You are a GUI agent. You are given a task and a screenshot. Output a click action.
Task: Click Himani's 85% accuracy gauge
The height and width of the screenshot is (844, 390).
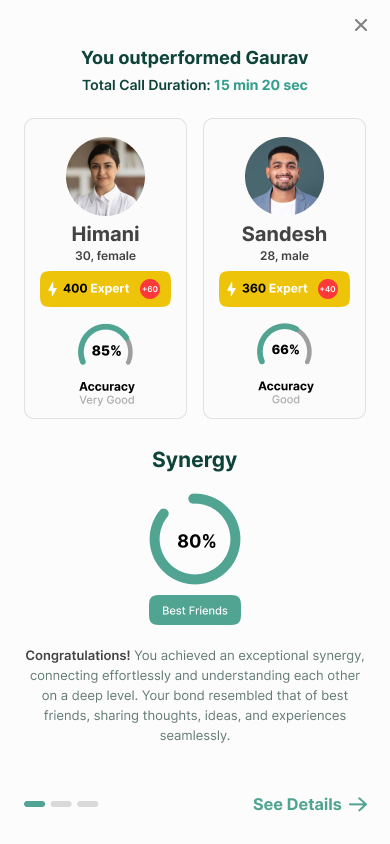105,347
